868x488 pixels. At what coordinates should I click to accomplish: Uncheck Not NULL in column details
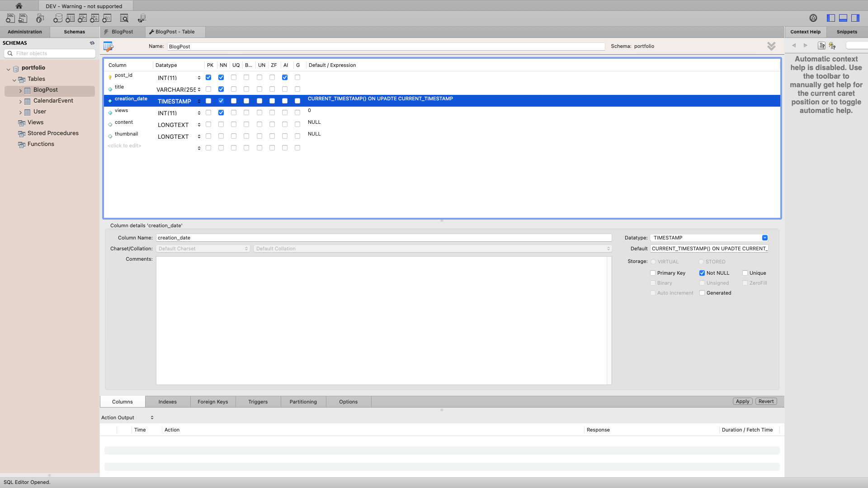(x=702, y=273)
